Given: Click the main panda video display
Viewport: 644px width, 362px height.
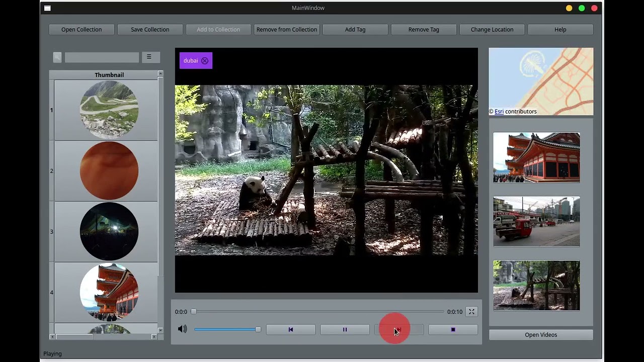Looking at the screenshot, I should pos(327,170).
